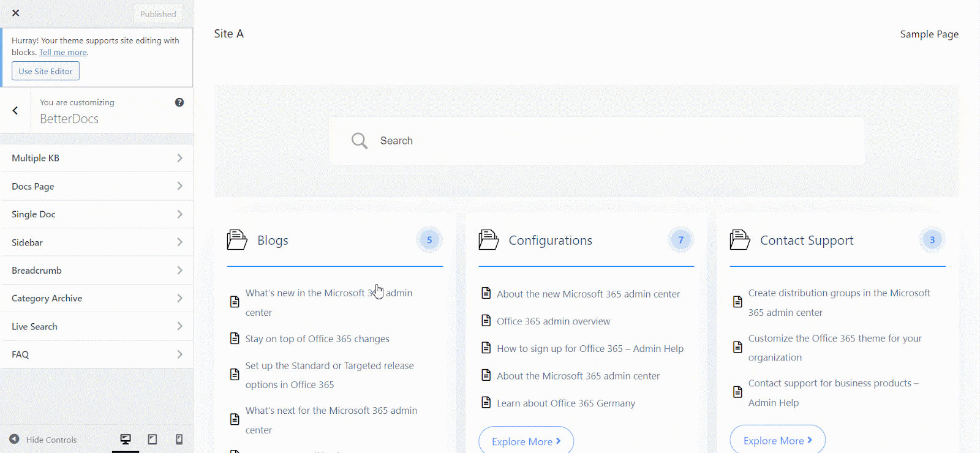Open Set up the Standard or Targeted release article

(x=330, y=375)
